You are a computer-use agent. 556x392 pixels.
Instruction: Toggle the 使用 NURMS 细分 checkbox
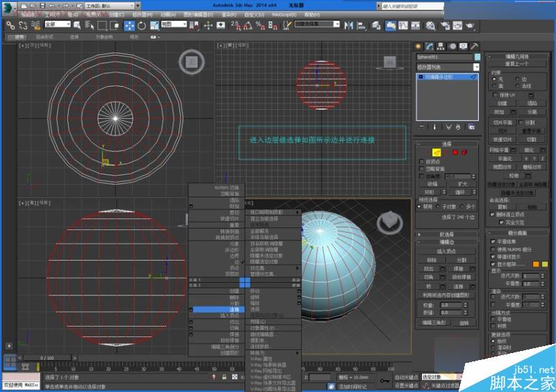click(493, 249)
